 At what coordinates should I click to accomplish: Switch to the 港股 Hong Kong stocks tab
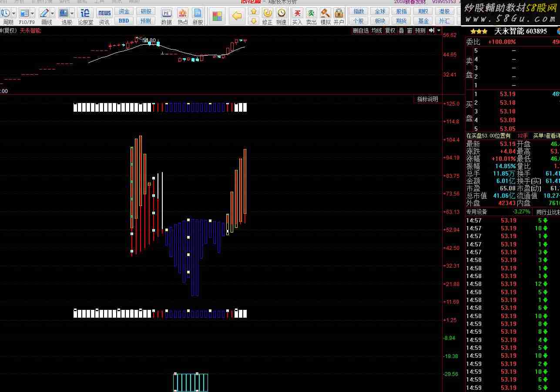tap(444, 12)
